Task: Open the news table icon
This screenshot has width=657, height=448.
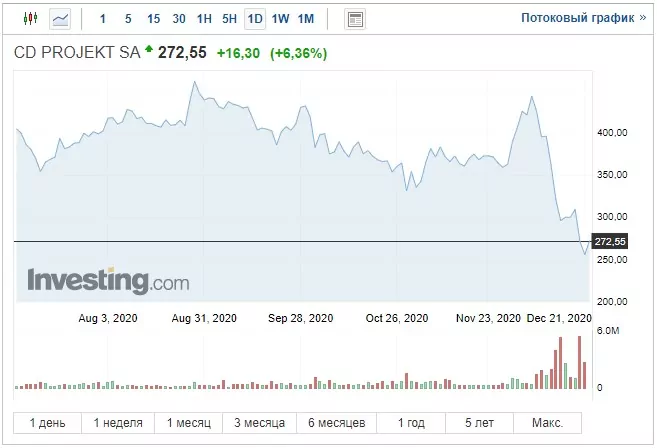Action: (355, 19)
